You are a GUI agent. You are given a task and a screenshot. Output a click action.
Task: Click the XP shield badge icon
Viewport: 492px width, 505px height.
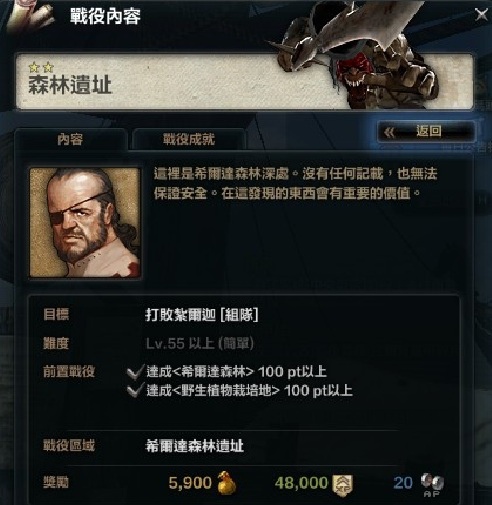point(343,484)
